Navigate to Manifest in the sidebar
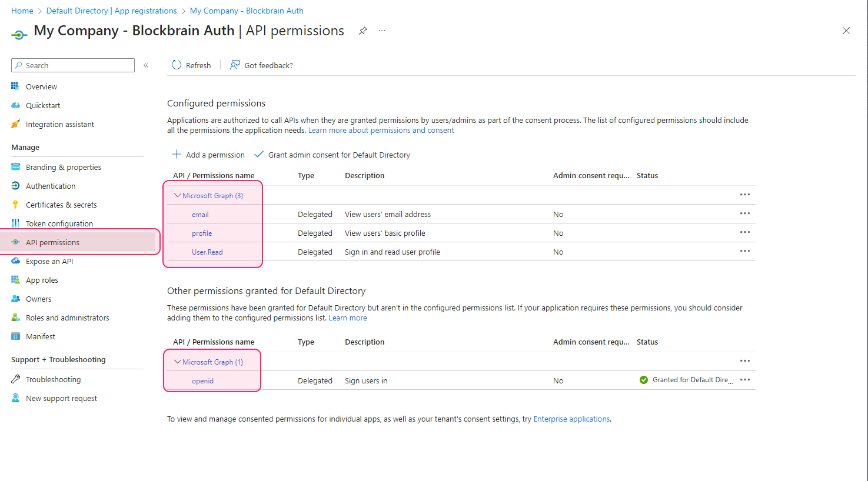868x481 pixels. tap(41, 336)
